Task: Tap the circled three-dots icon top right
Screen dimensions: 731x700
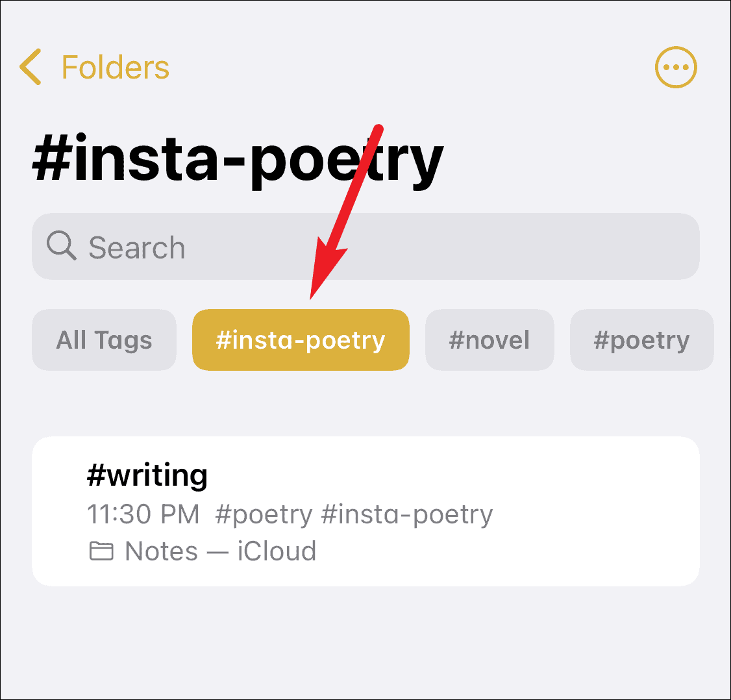Action: (x=676, y=67)
